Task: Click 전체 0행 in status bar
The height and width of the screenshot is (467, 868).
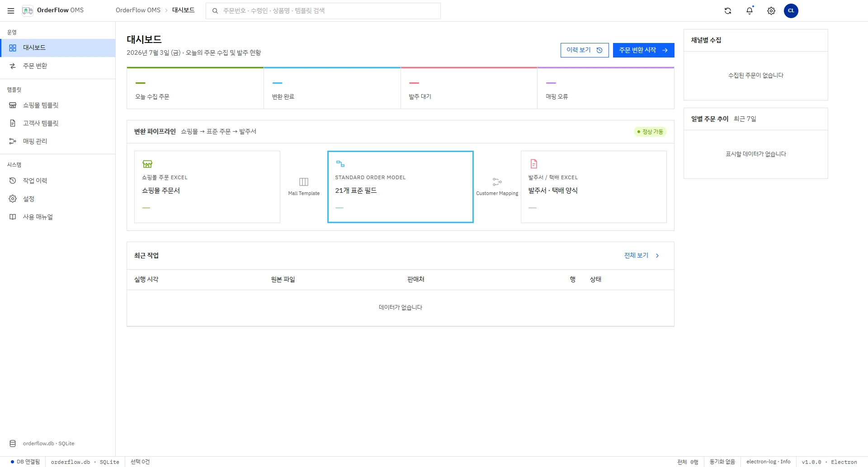Action: point(688,462)
